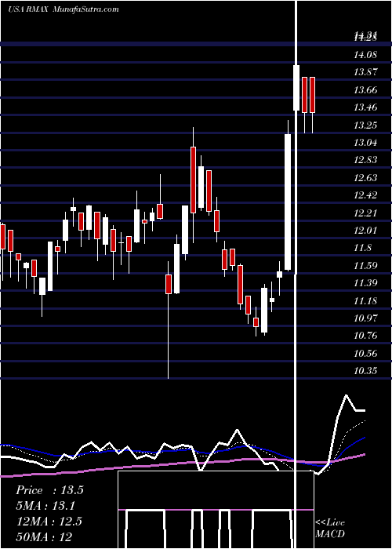Click the 'USA RMAX MunafaSutra.com' title text
The height and width of the screenshot is (549, 392).
(x=64, y=9)
